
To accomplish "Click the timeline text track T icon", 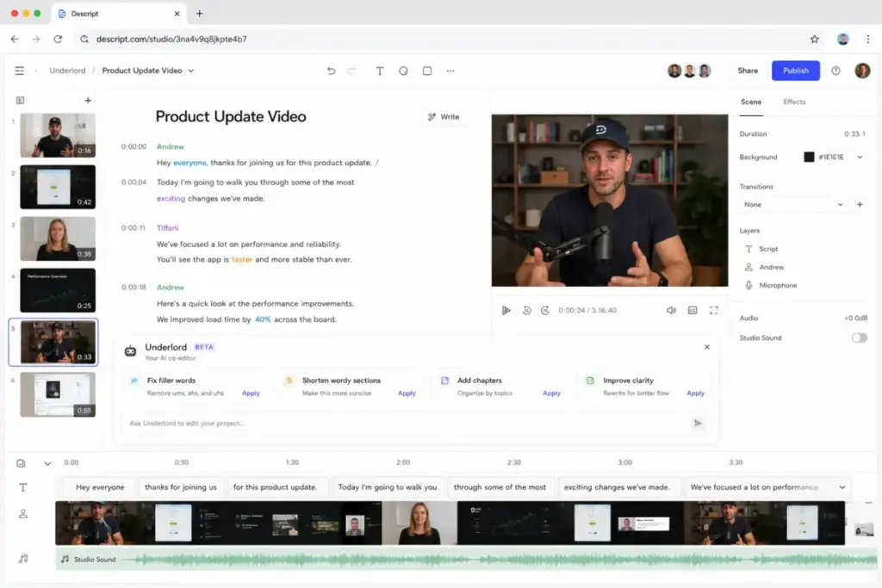I will click(23, 487).
